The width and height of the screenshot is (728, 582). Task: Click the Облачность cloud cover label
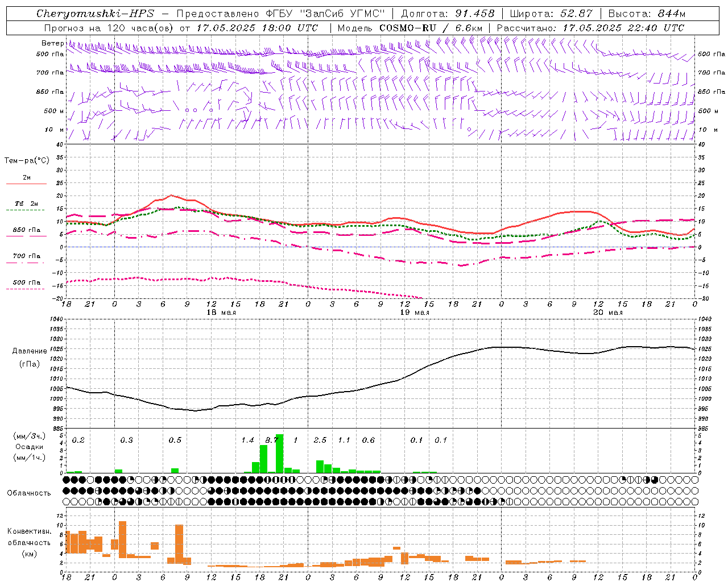[30, 493]
